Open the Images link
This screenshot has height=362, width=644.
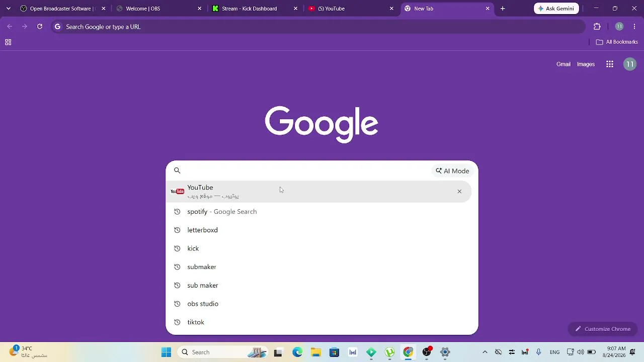tap(586, 64)
